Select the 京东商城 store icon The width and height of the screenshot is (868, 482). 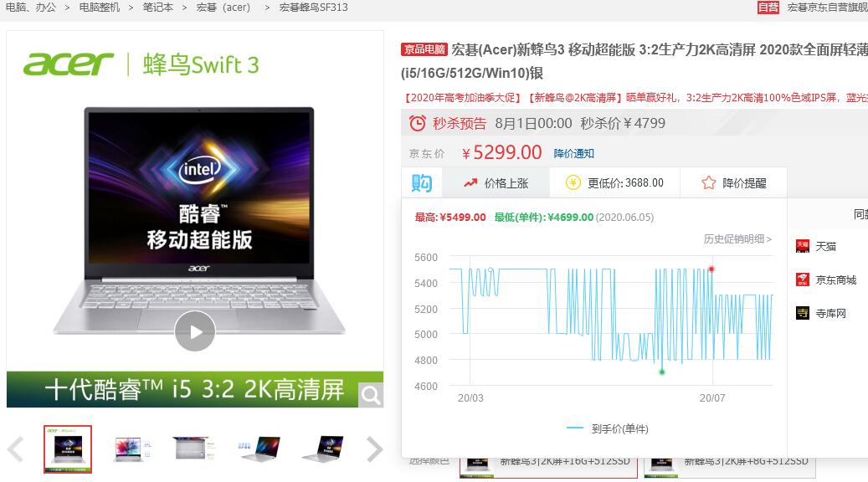click(803, 280)
